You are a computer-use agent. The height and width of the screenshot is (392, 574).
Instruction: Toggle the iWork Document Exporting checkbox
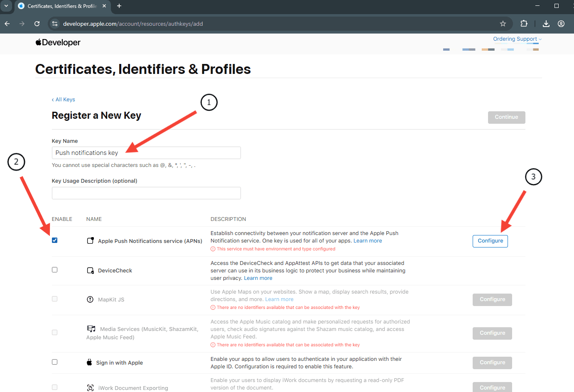(x=54, y=387)
